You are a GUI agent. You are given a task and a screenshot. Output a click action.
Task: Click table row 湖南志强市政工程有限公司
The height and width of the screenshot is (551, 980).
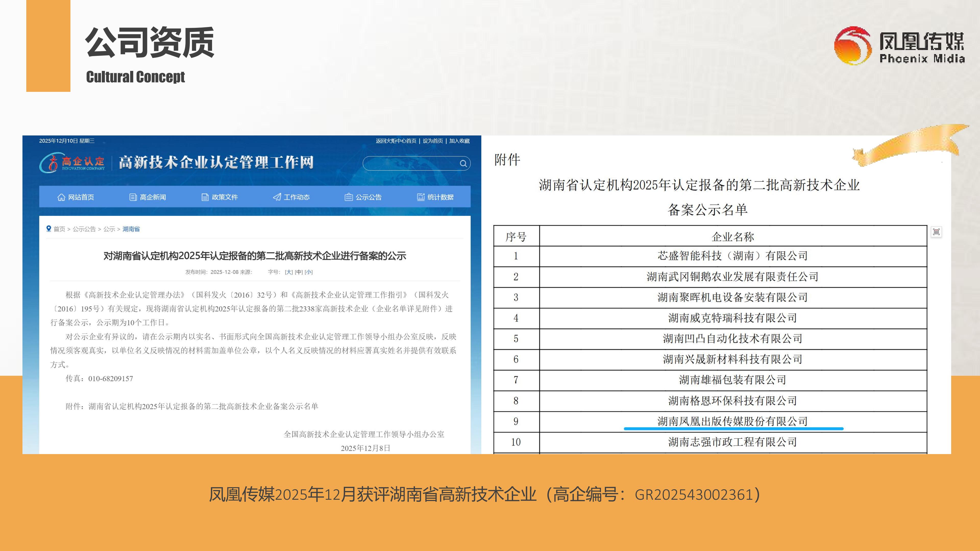point(710,442)
